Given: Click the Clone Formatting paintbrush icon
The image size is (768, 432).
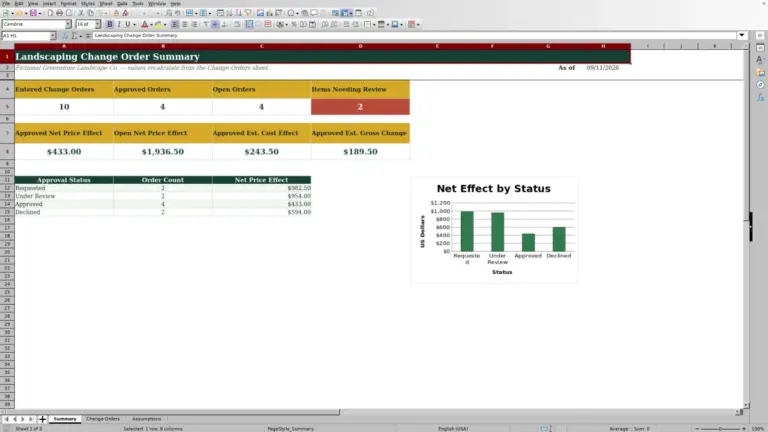Looking at the screenshot, I should (117, 13).
